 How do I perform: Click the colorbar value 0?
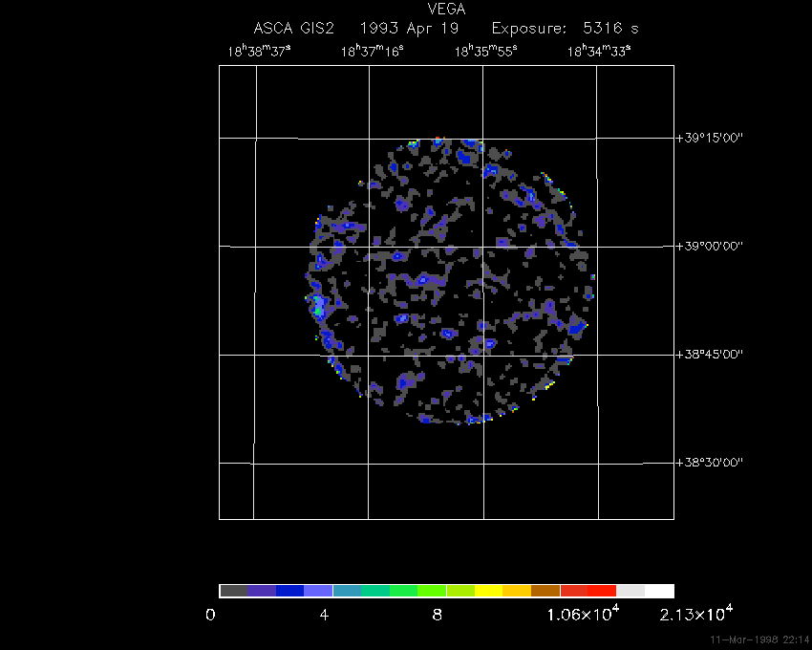(210, 616)
